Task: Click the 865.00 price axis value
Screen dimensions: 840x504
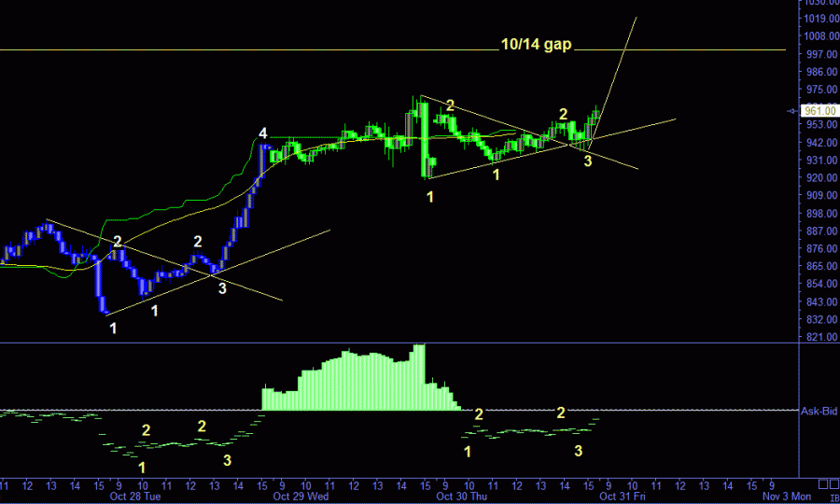Action: [824, 266]
